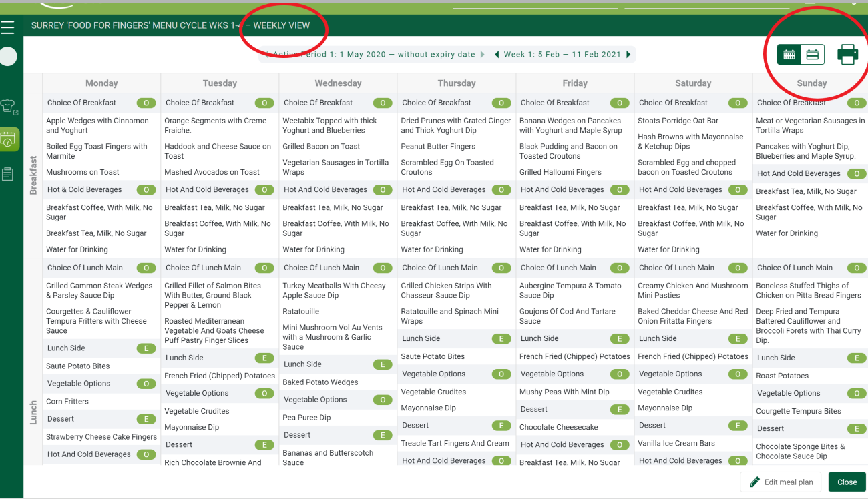Viewport: 868px width, 499px height.
Task: Click Sunday Lunch Side E badge
Action: click(x=857, y=358)
